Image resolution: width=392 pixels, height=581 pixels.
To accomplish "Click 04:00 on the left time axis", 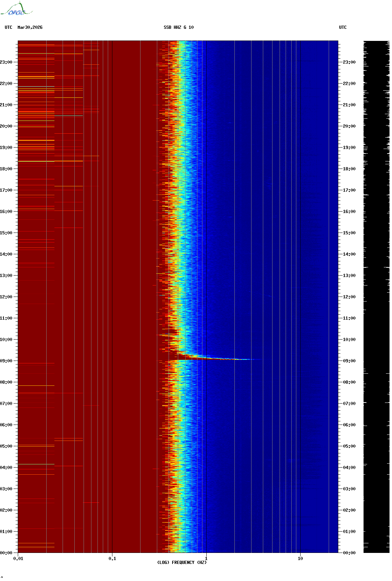I will point(6,468).
